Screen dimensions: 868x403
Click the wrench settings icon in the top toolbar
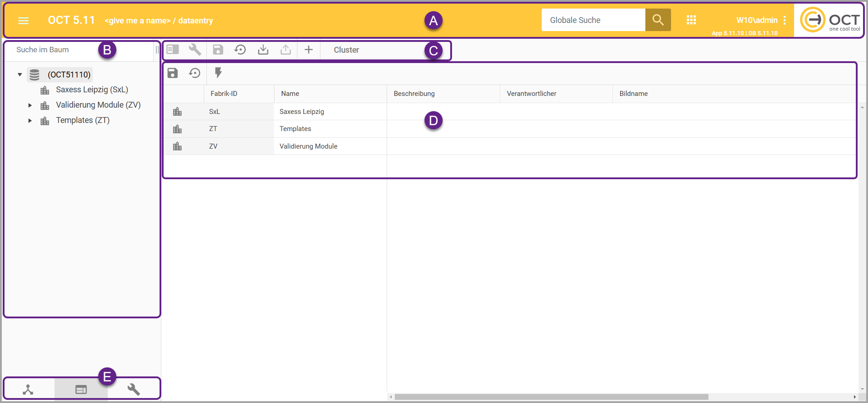(x=195, y=50)
